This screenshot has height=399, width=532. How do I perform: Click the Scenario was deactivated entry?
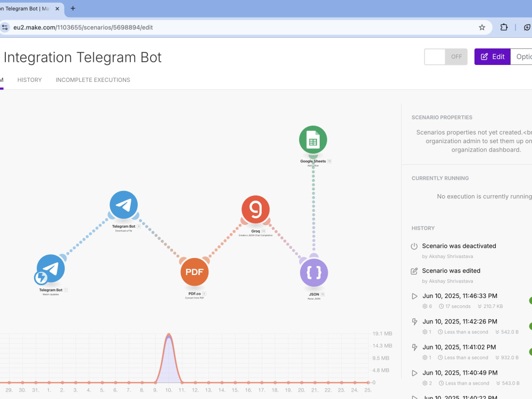[459, 246]
